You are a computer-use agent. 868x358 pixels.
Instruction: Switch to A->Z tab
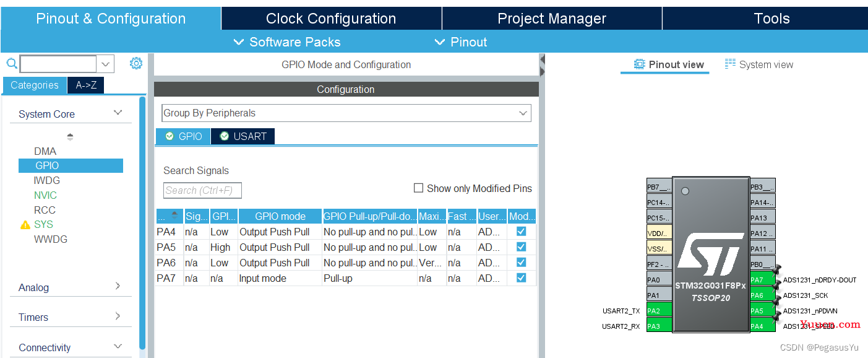point(86,85)
